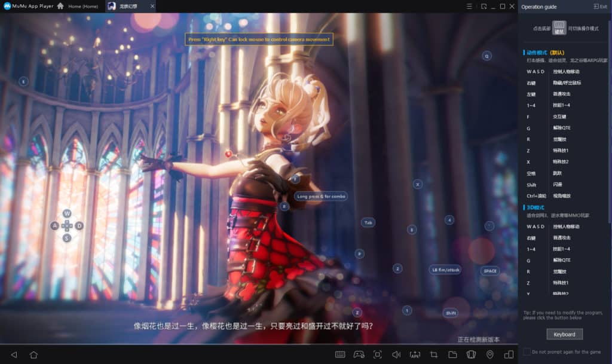Viewport: 612px width, 364px height.
Task: Minimize the MuMu App Player window
Action: point(493,7)
